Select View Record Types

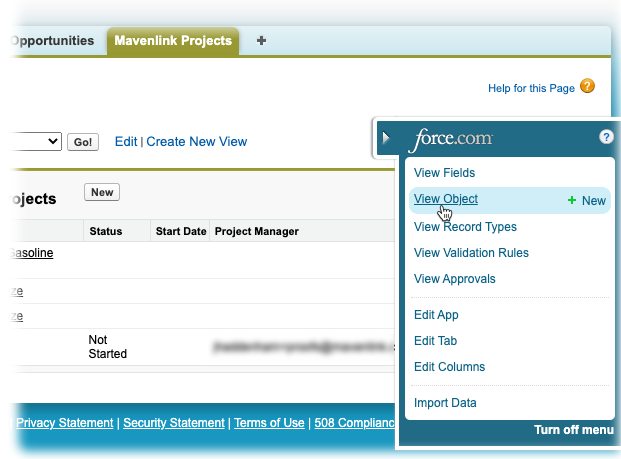coord(465,227)
